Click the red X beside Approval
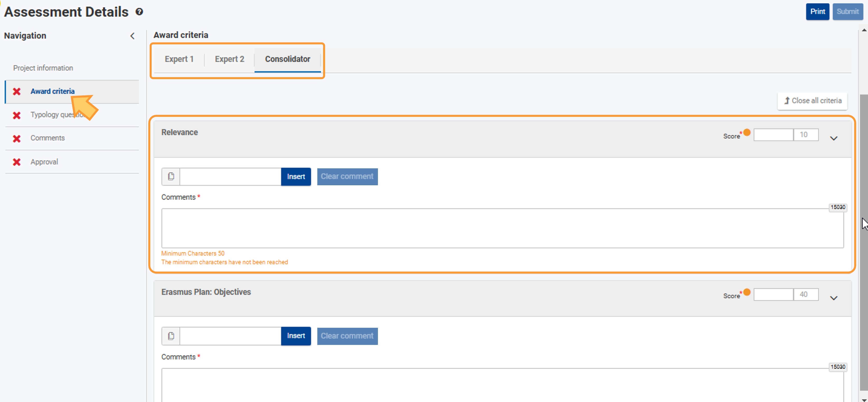Image resolution: width=868 pixels, height=402 pixels. coord(16,162)
